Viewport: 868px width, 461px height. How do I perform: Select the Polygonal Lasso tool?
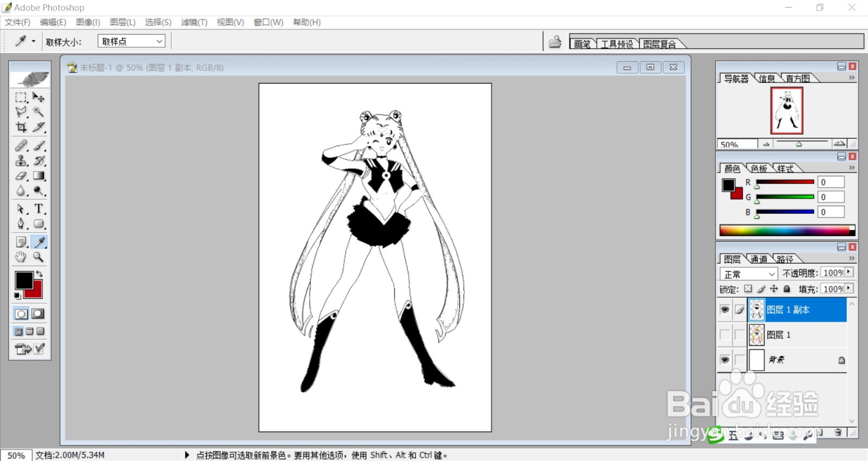click(x=21, y=112)
